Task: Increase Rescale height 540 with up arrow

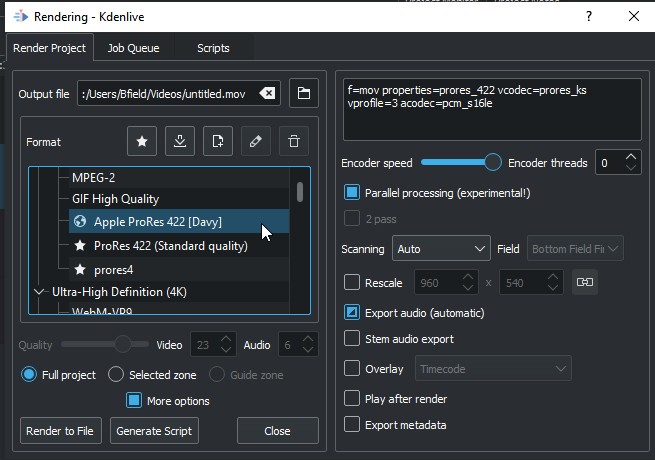Action: 553,277
